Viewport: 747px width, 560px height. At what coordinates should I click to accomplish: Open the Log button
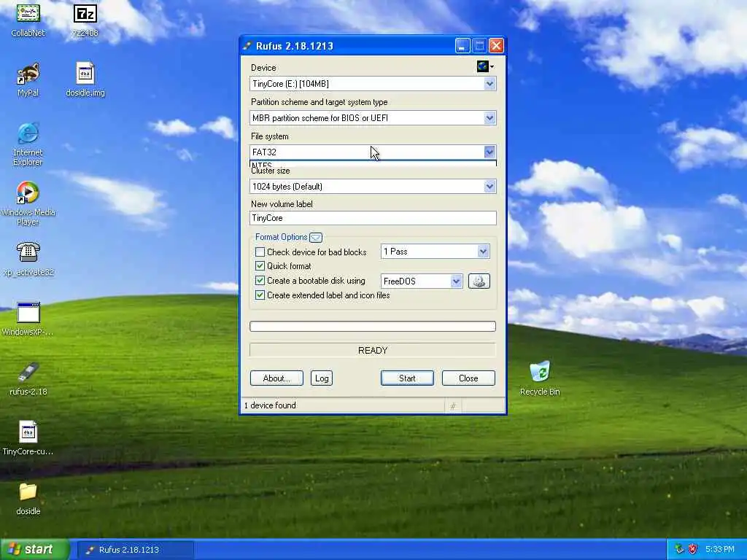click(x=322, y=378)
